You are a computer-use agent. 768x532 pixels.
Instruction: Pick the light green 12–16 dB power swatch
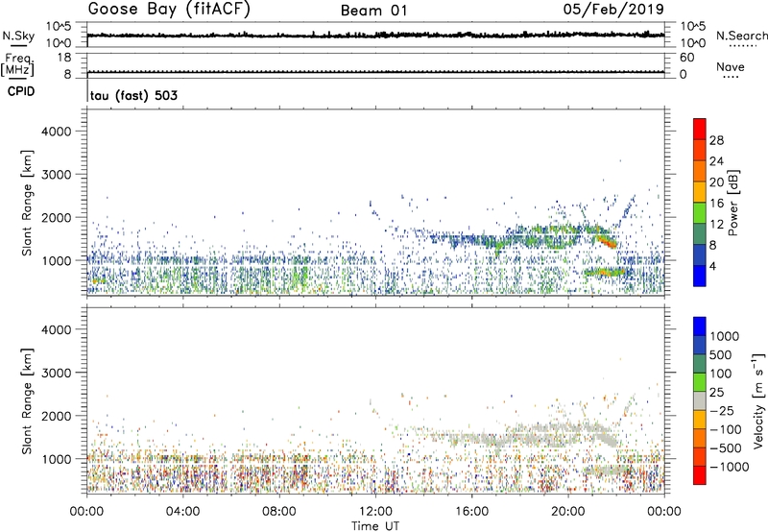point(700,212)
